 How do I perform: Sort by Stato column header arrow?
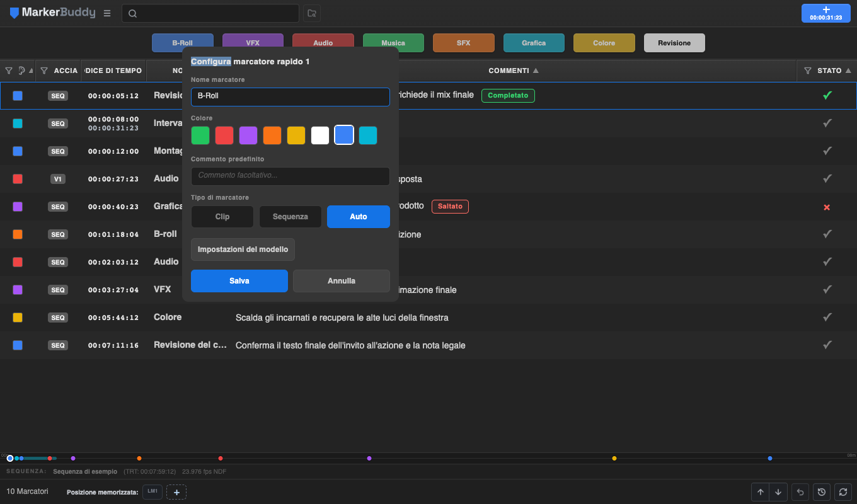(x=848, y=71)
